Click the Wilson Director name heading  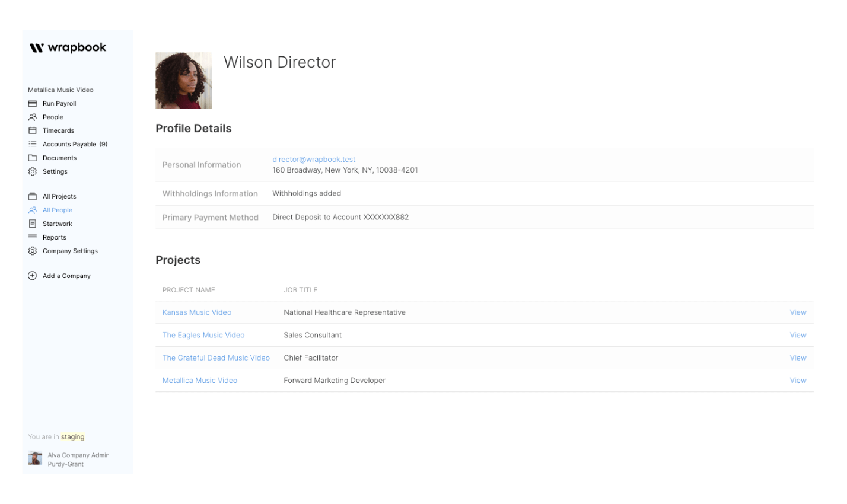(x=280, y=62)
